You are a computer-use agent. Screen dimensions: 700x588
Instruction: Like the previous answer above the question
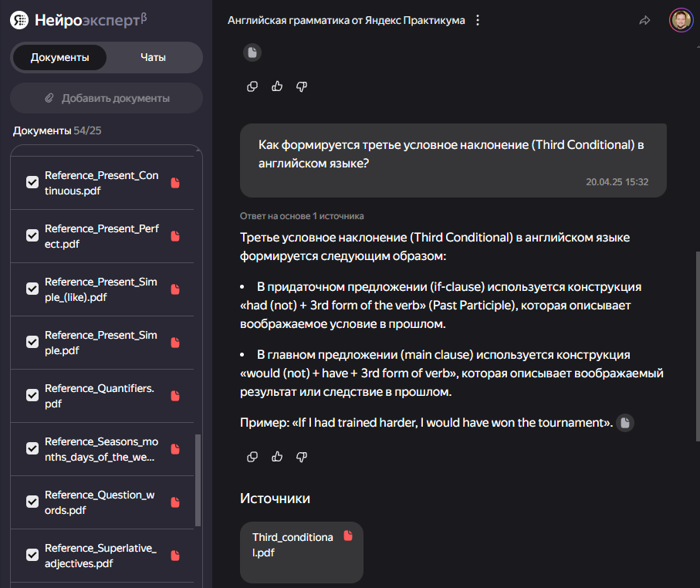pos(277,86)
